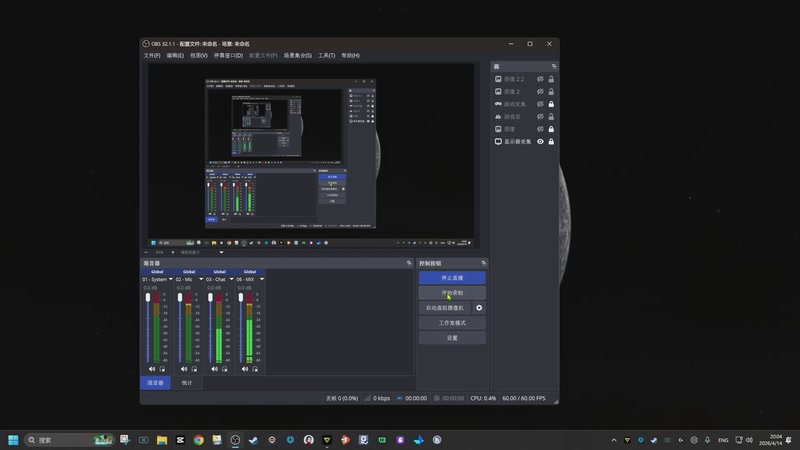The image size is (800, 450).
Task: Open the 03 - Chat channel dropdown arrow
Action: [x=232, y=279]
